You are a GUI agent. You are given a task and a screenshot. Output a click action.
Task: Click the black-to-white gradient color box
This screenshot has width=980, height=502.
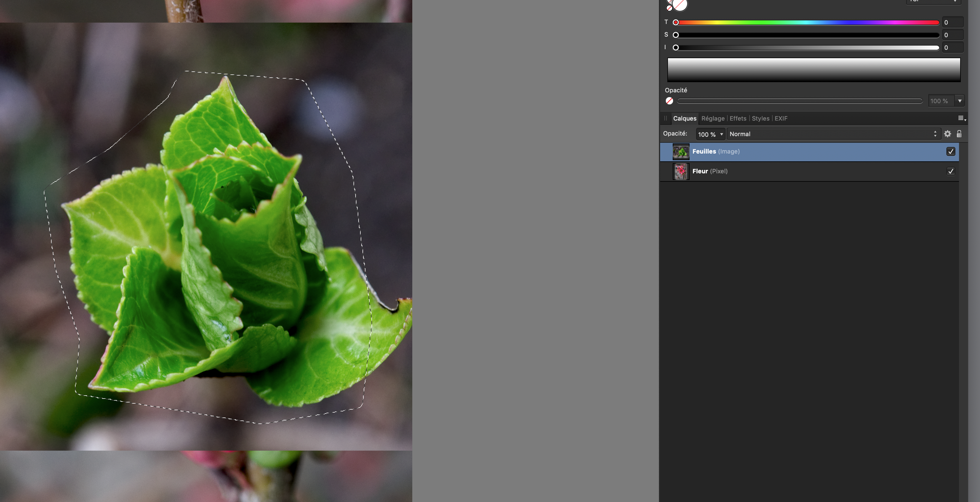tap(814, 70)
